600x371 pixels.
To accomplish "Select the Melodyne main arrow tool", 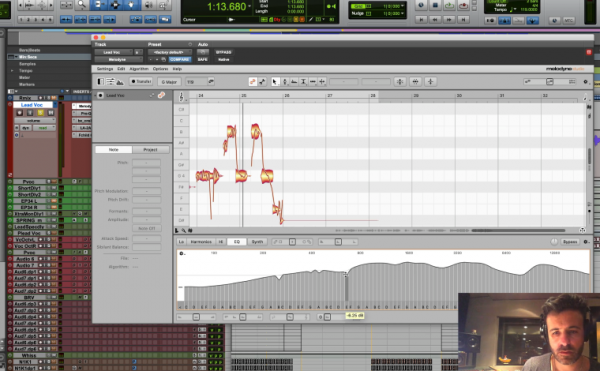I will point(275,81).
